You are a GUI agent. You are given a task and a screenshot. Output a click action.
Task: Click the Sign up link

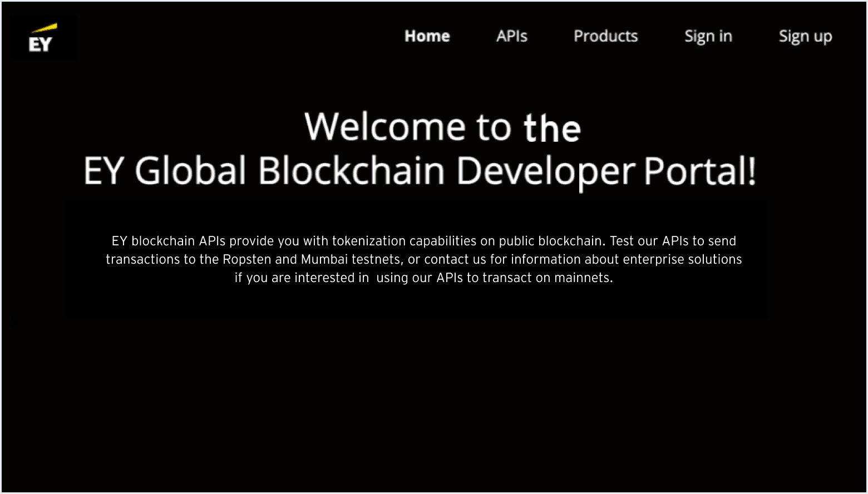805,36
